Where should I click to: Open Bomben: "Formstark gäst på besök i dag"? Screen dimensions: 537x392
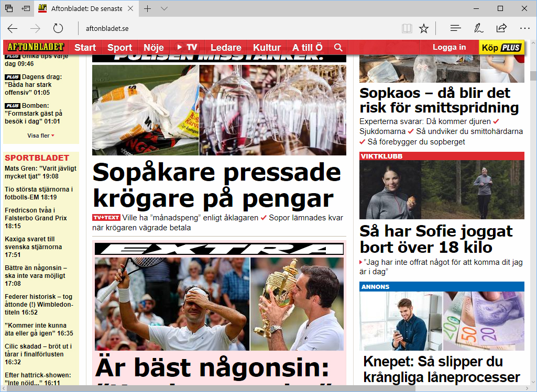tap(34, 113)
